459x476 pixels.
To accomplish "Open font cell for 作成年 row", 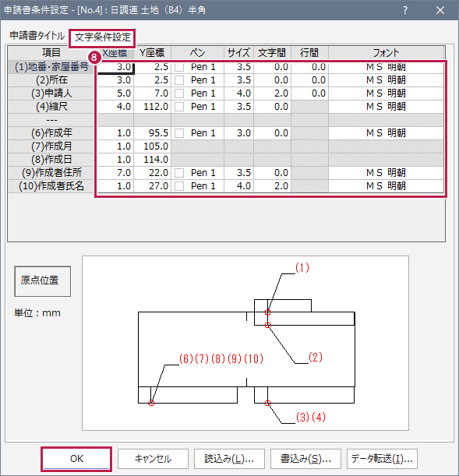I will tap(386, 133).
